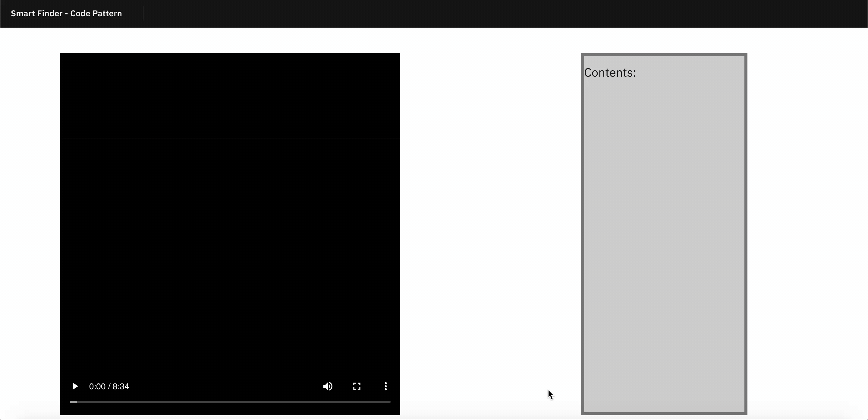The image size is (868, 420).
Task: Click the Contents: label
Action: click(x=610, y=73)
